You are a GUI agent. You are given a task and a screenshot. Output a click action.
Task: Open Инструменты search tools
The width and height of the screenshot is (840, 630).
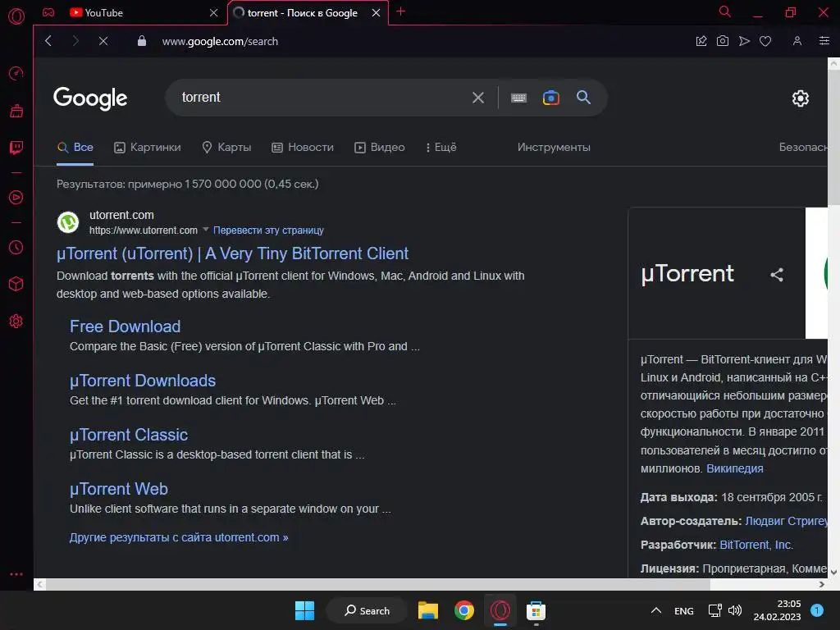click(554, 148)
